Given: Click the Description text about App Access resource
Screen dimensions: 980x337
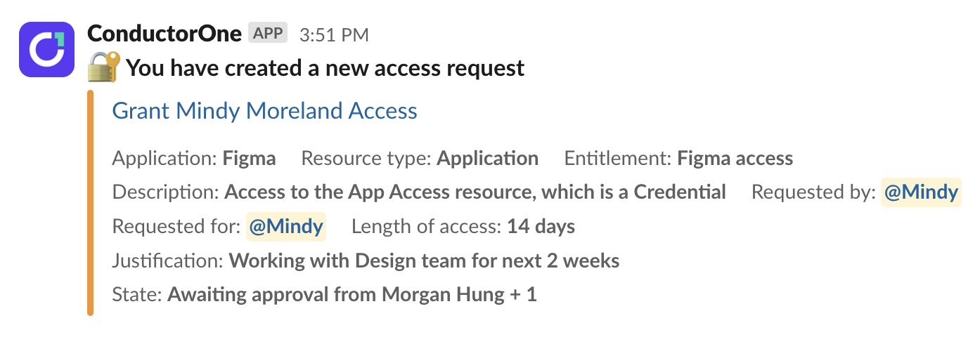Looking at the screenshot, I should (x=475, y=192).
